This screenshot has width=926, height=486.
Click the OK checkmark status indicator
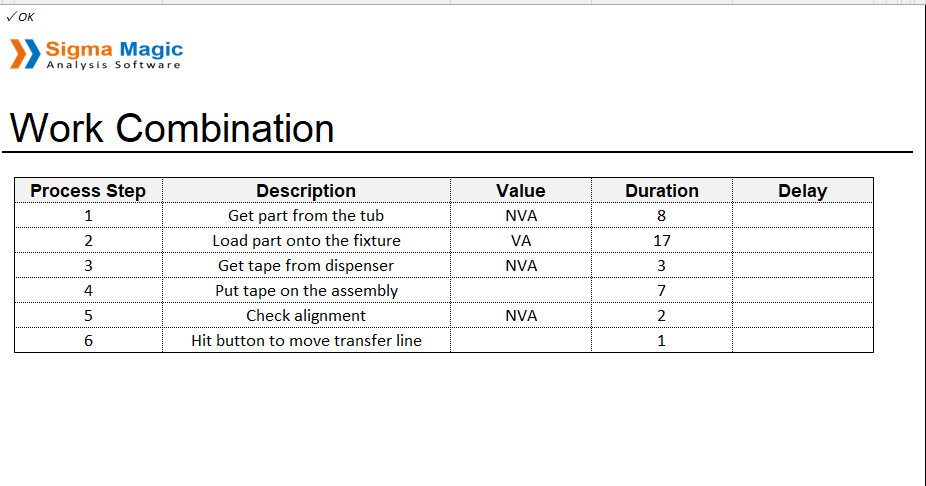[20, 17]
